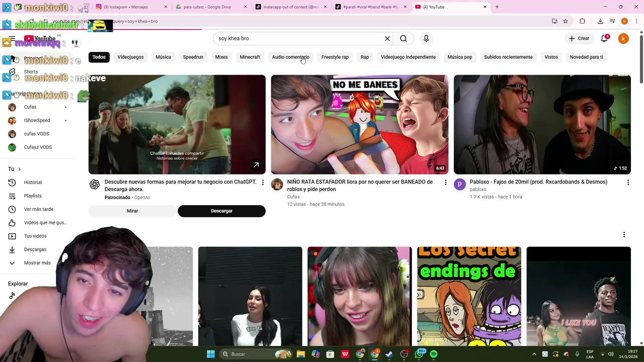Viewport: 644px width, 362px height.
Task: Show hidden system tray icons chevron
Action: click(534, 354)
